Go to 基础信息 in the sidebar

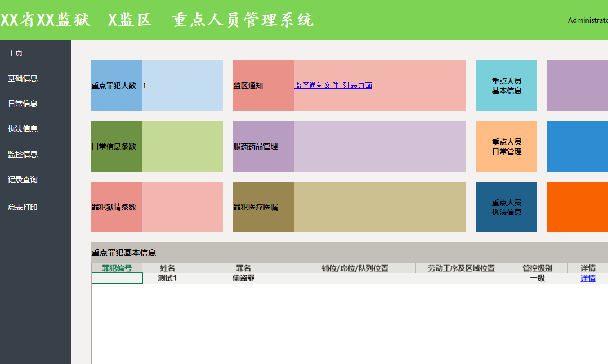tap(23, 78)
